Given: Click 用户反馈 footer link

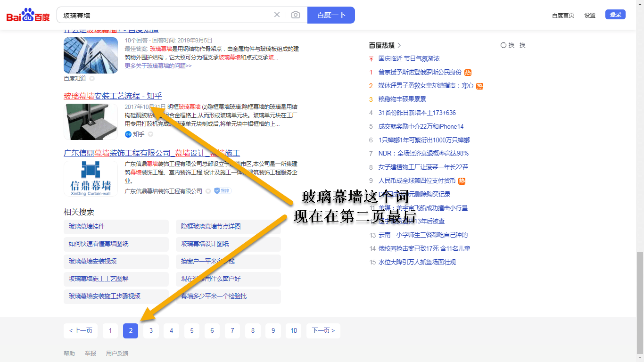Looking at the screenshot, I should point(117,354).
